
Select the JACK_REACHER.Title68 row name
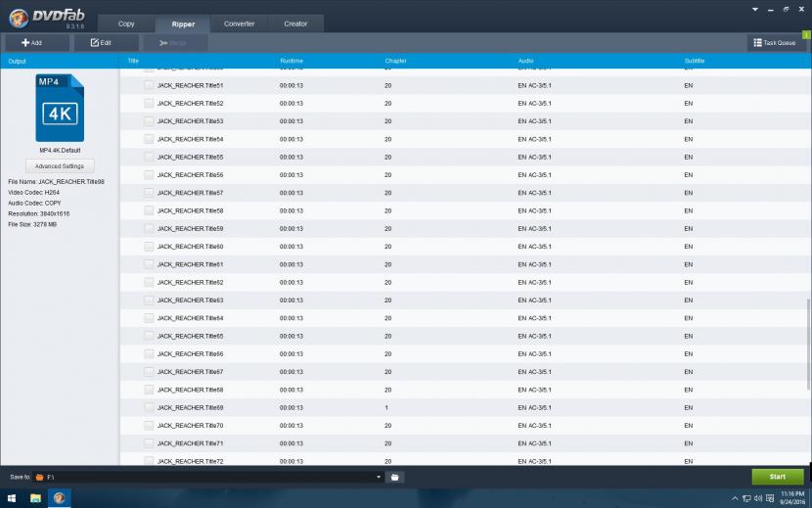[190, 390]
